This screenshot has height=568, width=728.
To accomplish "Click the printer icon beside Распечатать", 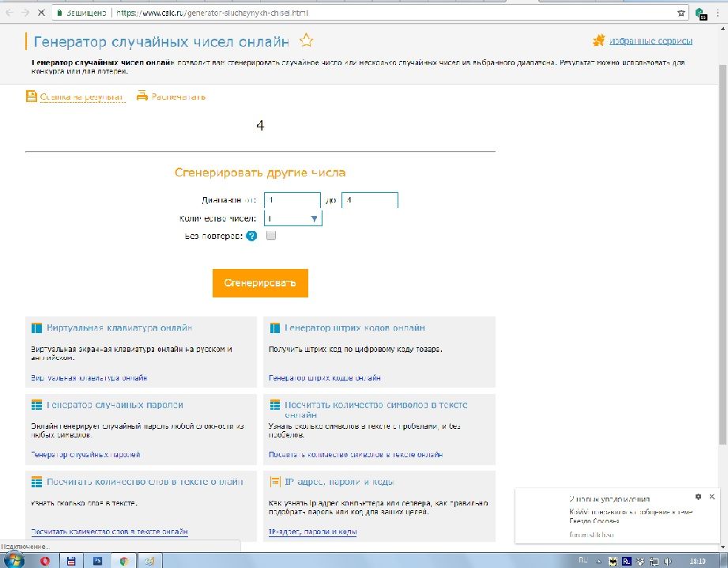I will [142, 97].
